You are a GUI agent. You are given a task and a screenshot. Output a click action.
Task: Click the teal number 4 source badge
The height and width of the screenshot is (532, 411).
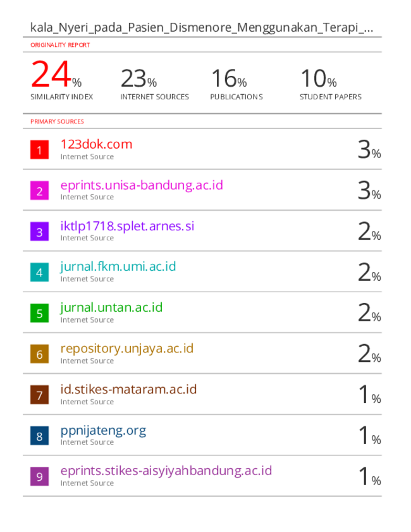39,273
